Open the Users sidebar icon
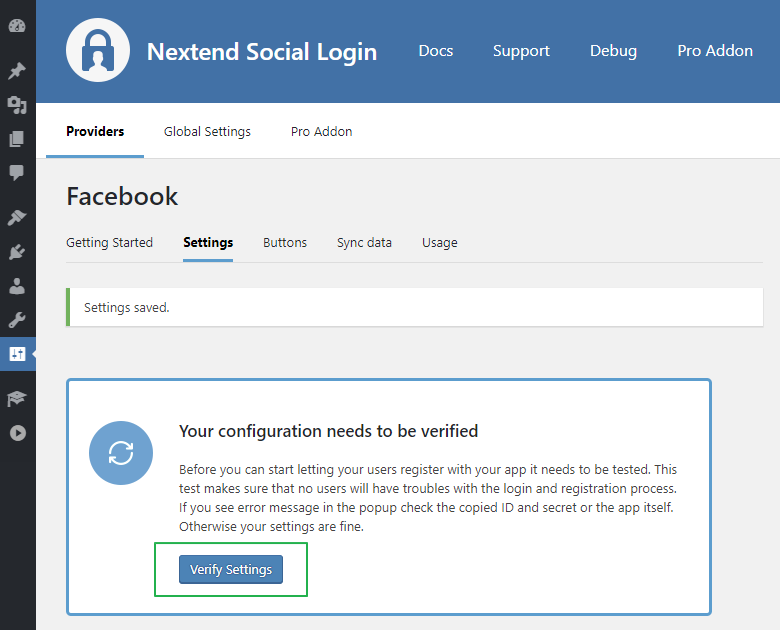780x630 pixels. click(x=17, y=286)
